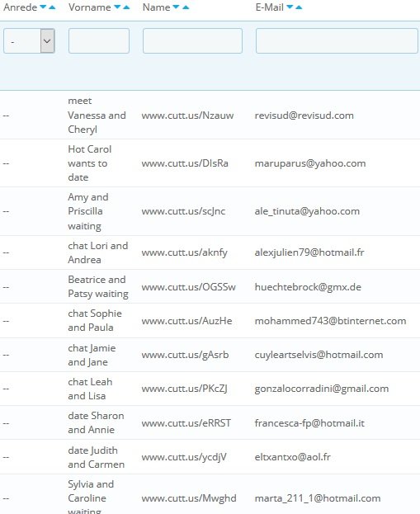420x514 pixels.
Task: Sort Anrede column ascending arrow
Action: click(52, 7)
